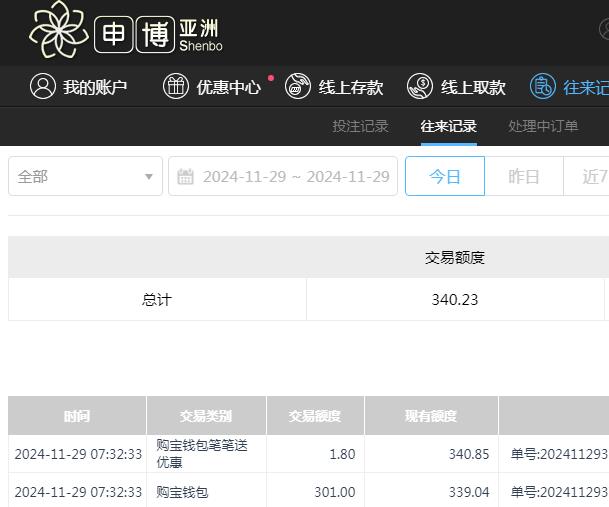This screenshot has width=609, height=507.
Task: Switch to 处理中订单 tab
Action: (543, 126)
